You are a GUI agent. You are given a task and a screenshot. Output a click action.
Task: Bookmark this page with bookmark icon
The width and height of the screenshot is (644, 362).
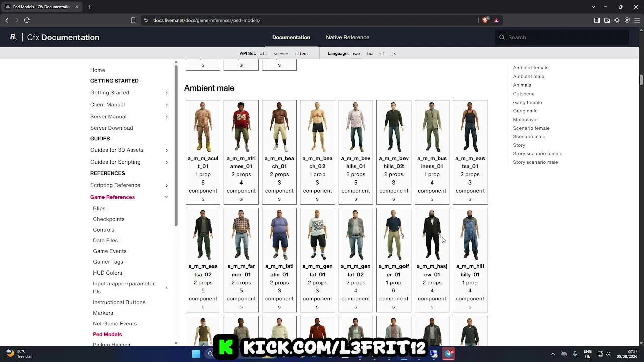point(133,20)
